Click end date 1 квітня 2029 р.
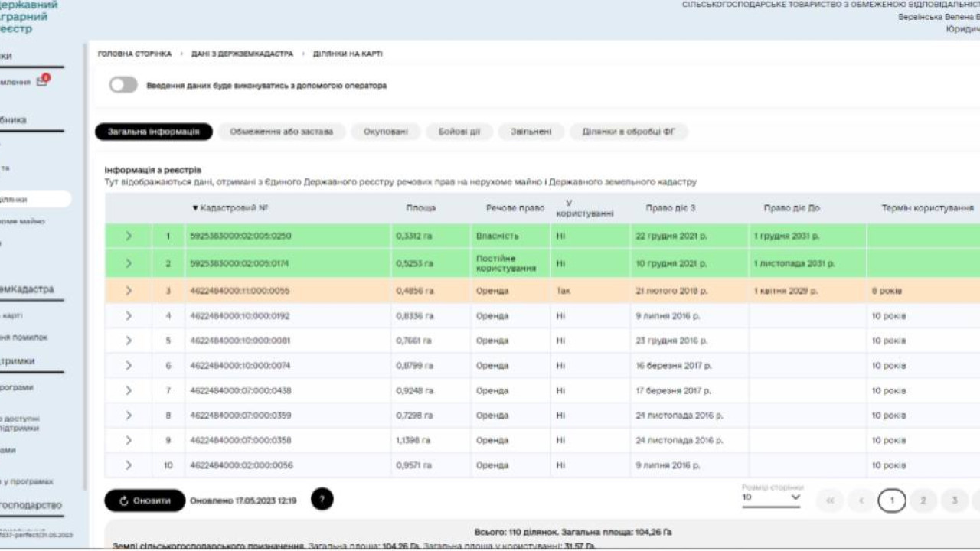 coord(786,291)
